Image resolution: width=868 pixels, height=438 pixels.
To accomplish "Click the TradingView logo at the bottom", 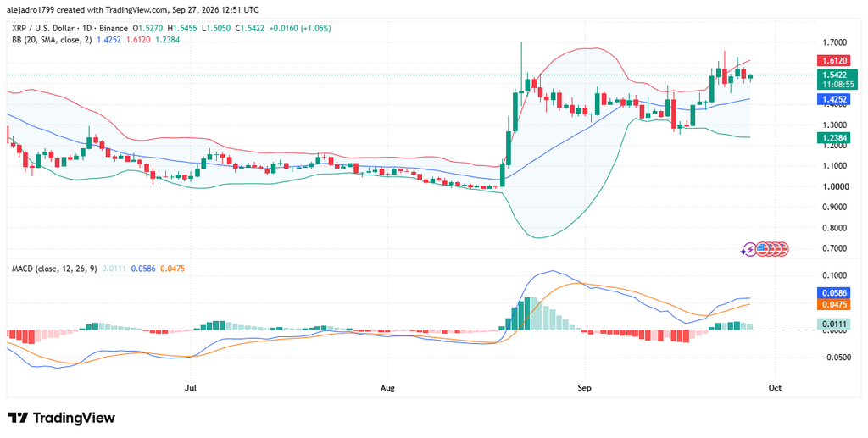I will (61, 418).
